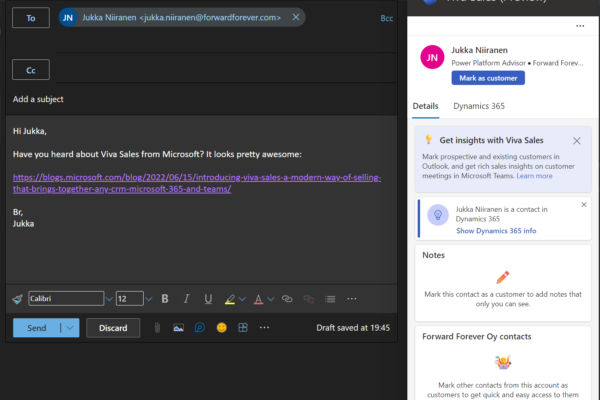This screenshot has width=600, height=400.
Task: Select the Details tab
Action: (425, 105)
